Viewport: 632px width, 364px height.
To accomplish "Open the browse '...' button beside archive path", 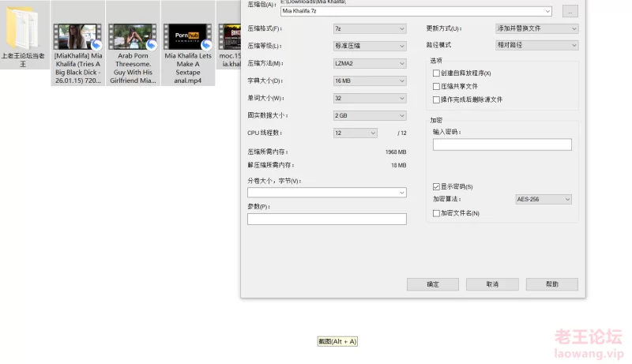I will 570,11.
